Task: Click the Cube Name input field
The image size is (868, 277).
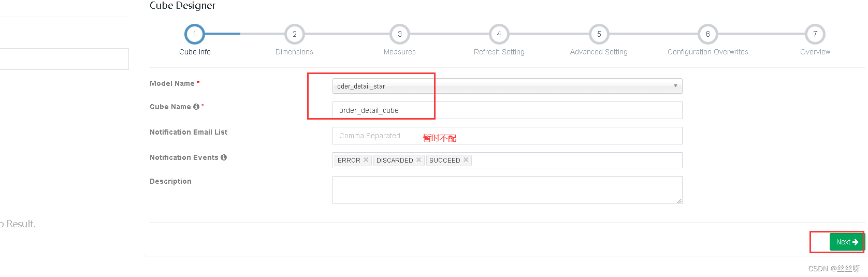Action: pyautogui.click(x=507, y=110)
